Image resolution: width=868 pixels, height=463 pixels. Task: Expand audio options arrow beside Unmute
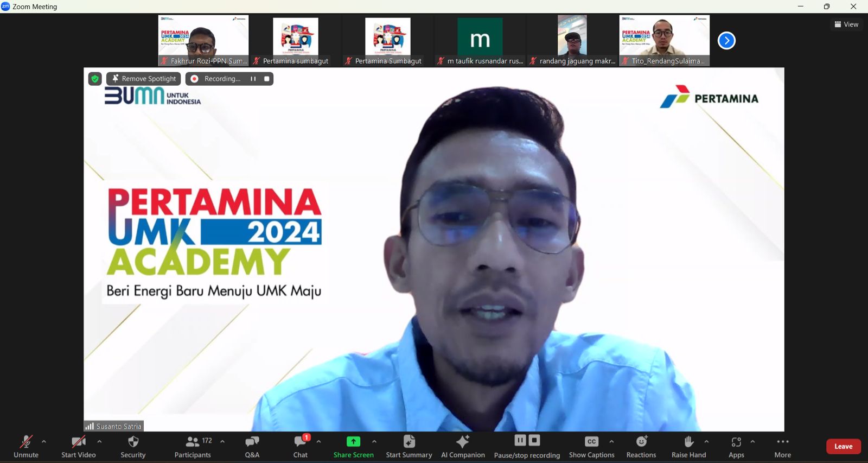point(44,441)
